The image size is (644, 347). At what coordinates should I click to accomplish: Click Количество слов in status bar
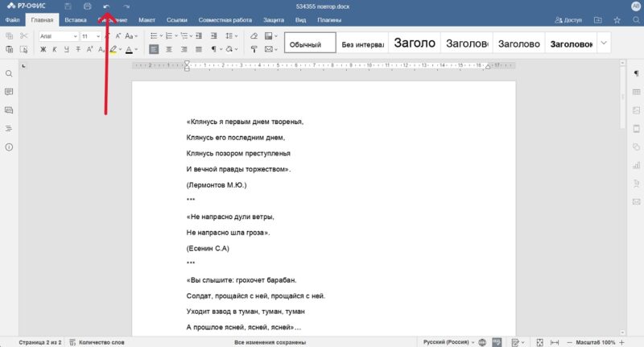(x=101, y=342)
